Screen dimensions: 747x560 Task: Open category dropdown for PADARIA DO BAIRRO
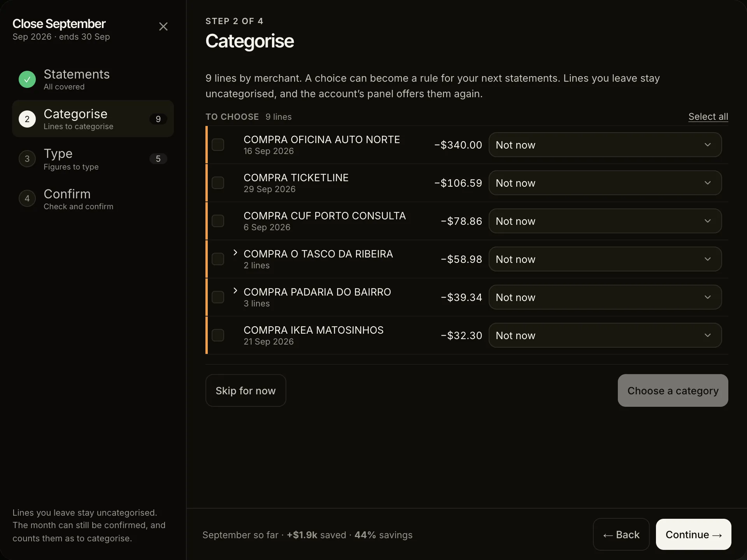click(605, 297)
